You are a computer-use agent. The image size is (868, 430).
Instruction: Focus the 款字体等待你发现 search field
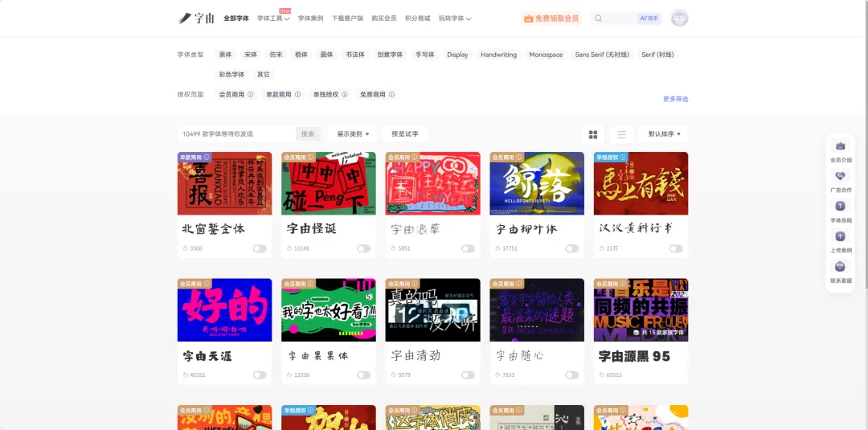pos(237,134)
